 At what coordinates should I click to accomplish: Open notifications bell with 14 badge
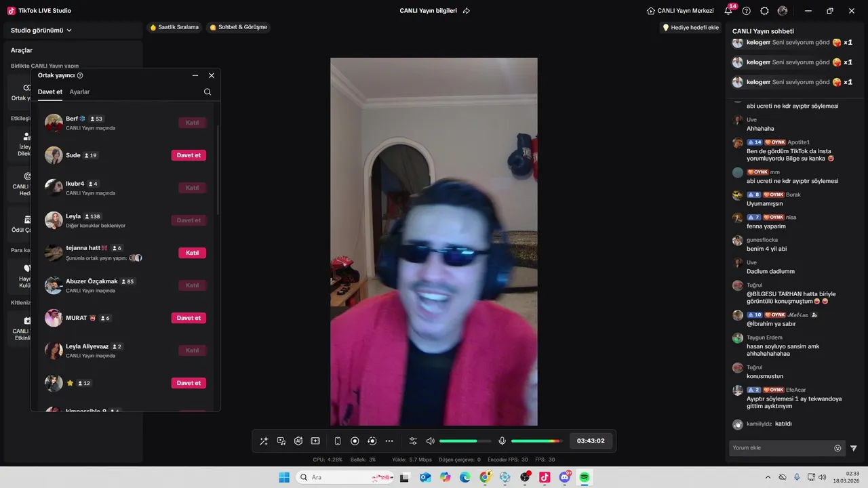[729, 10]
